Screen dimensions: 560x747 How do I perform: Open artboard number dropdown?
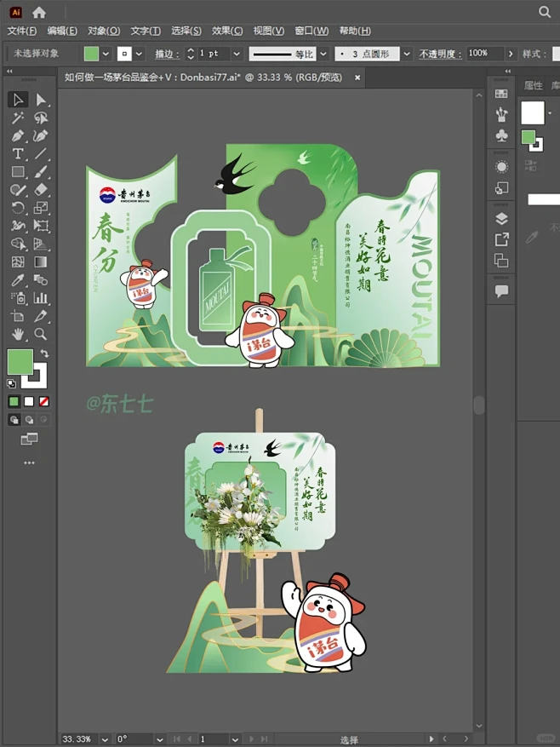click(235, 739)
